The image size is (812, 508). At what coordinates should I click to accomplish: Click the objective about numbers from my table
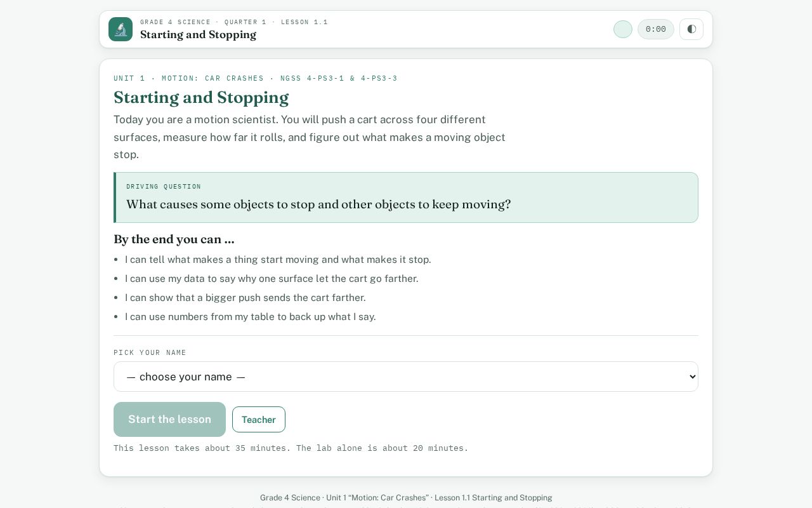251,317
